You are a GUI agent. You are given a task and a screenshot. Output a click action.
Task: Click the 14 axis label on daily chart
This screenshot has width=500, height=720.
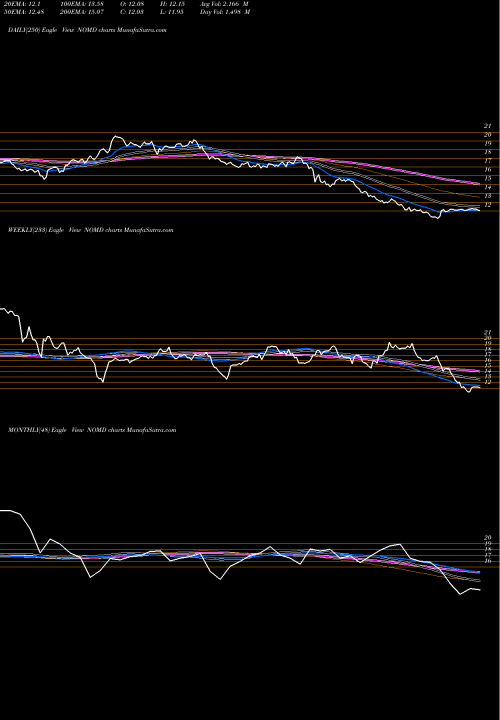pos(488,187)
